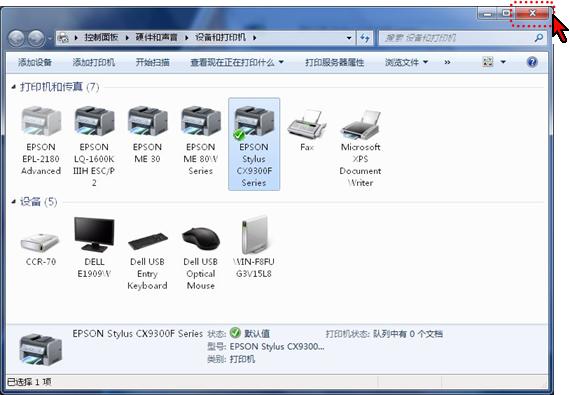Select the DELL E1909W monitor icon
Viewport: 570px width, 395px height.
(x=94, y=234)
